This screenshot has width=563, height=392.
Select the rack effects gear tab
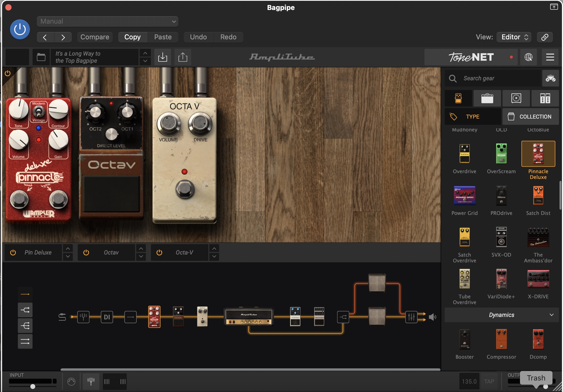[x=545, y=98]
